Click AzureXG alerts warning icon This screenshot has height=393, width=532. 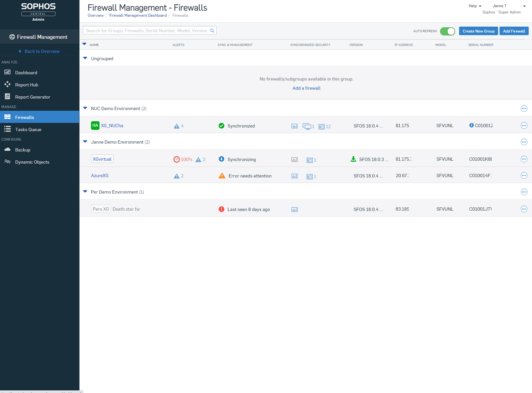tap(177, 176)
